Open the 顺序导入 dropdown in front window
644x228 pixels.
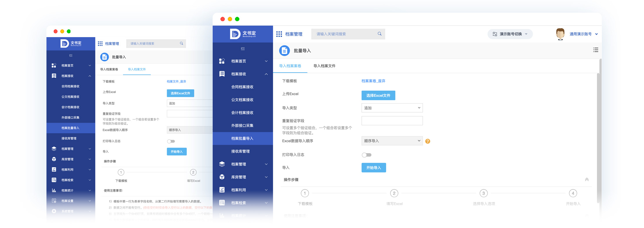(392, 141)
